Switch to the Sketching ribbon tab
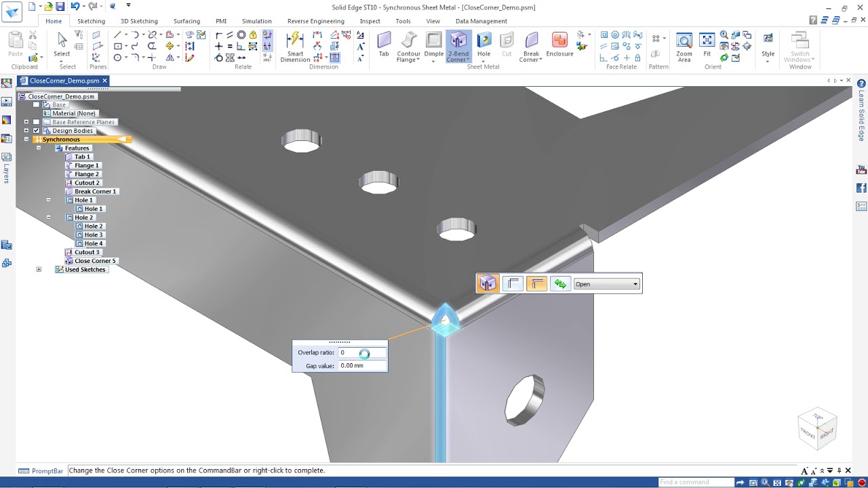Image resolution: width=868 pixels, height=488 pixels. [91, 21]
